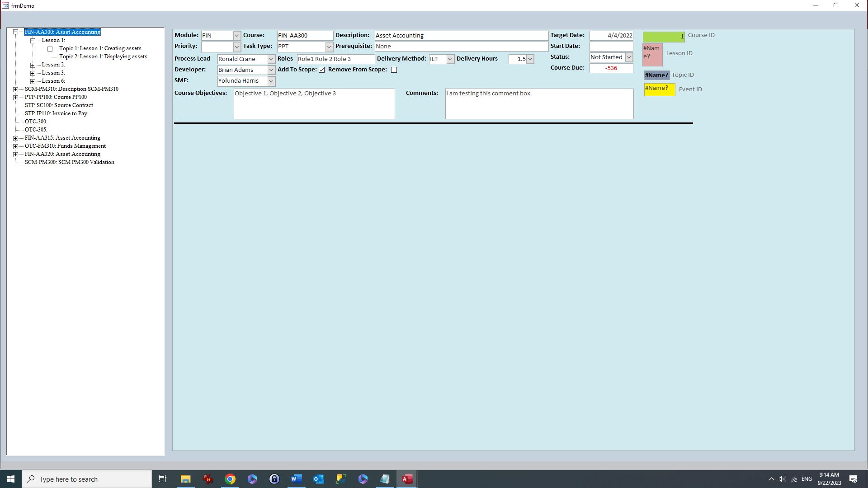Open Task View from the taskbar
The height and width of the screenshot is (488, 868).
(163, 479)
